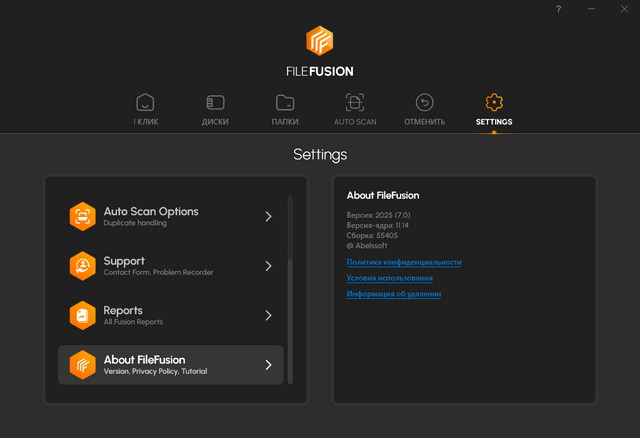
Task: Click the settings list scrollbar
Action: 291,320
